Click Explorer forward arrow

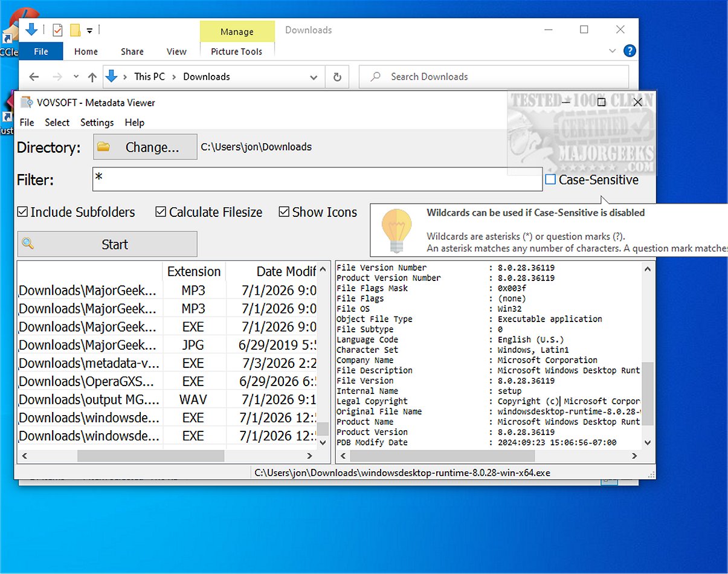(x=57, y=77)
